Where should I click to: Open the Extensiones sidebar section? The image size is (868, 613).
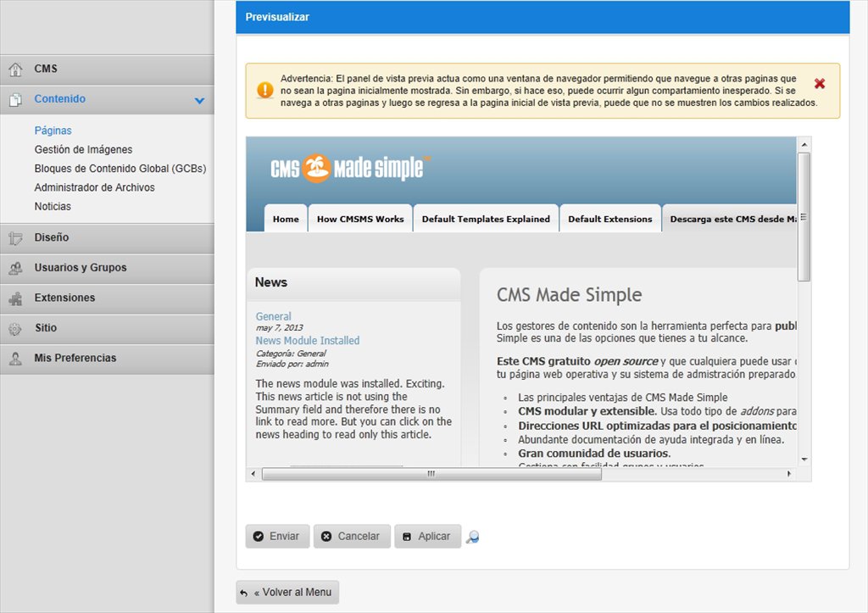pyautogui.click(x=107, y=298)
